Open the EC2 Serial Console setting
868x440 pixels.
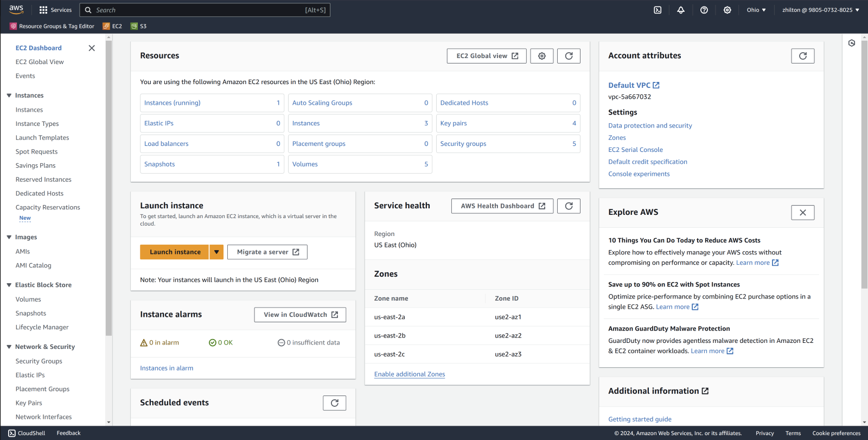tap(635, 150)
